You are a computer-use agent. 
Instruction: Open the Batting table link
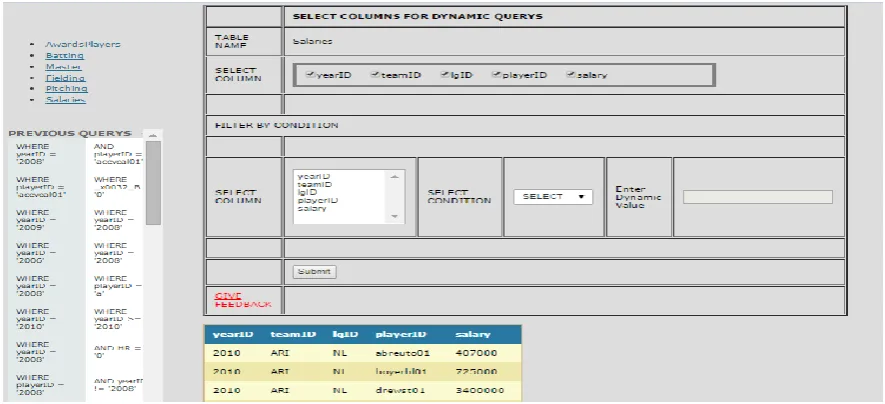click(x=64, y=55)
